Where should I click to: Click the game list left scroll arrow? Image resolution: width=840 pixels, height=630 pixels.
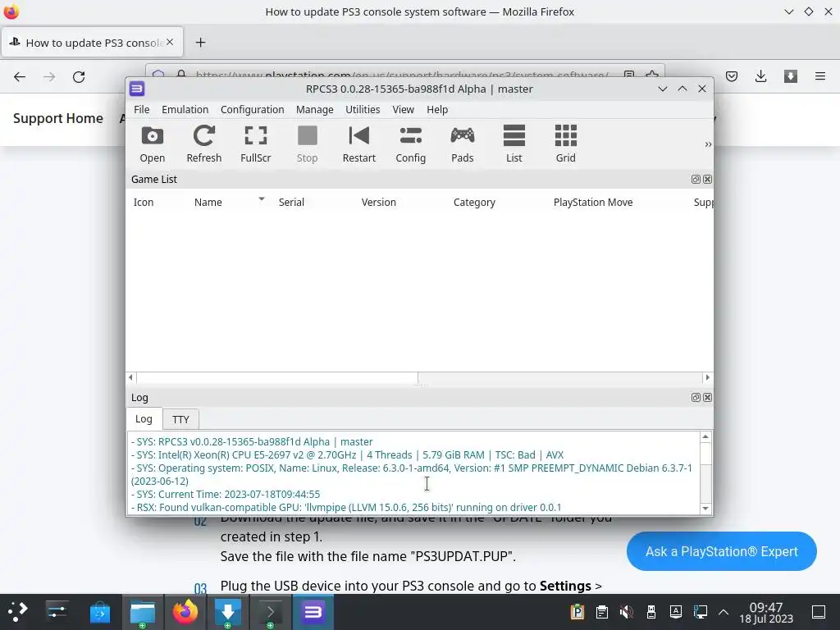coord(130,377)
